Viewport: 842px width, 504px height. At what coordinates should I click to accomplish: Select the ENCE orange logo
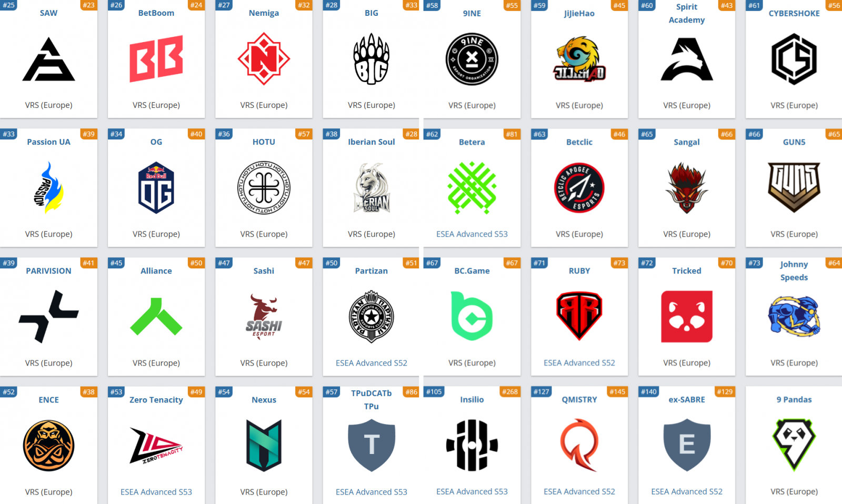(48, 446)
